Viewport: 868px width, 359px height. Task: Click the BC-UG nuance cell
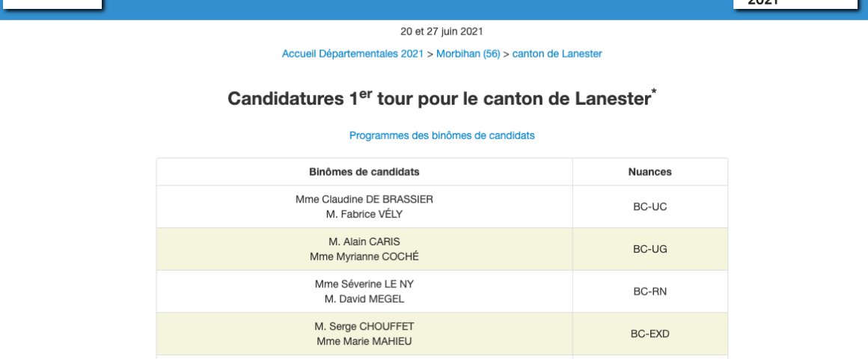coord(650,249)
